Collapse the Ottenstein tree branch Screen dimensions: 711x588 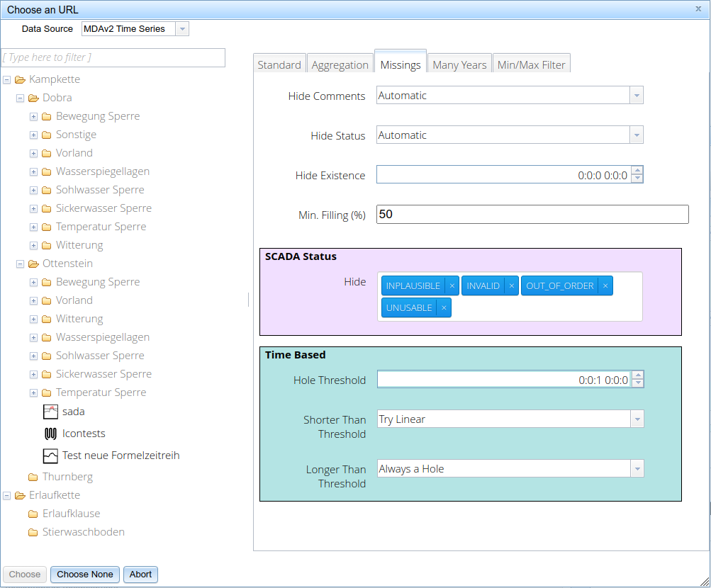20,263
